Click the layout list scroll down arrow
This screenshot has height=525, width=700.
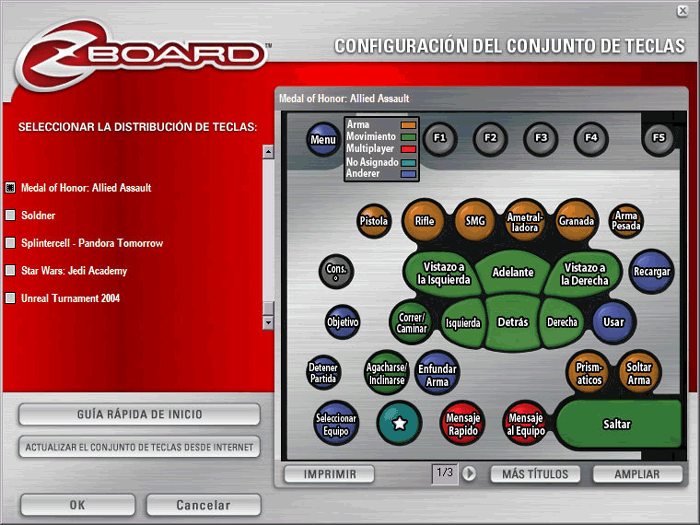click(268, 322)
